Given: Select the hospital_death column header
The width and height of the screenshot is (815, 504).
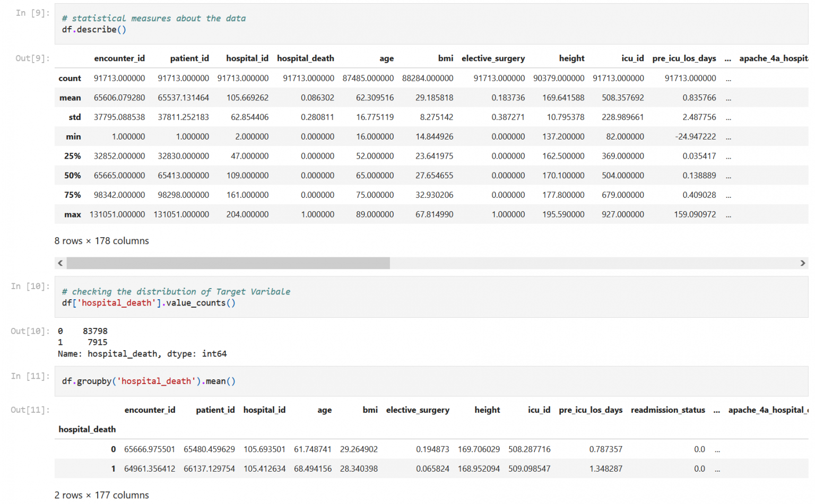Looking at the screenshot, I should (306, 58).
